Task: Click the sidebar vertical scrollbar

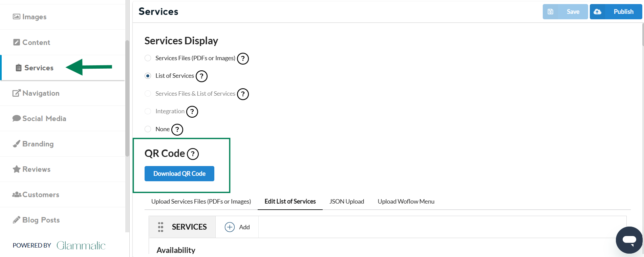Action: [x=127, y=98]
